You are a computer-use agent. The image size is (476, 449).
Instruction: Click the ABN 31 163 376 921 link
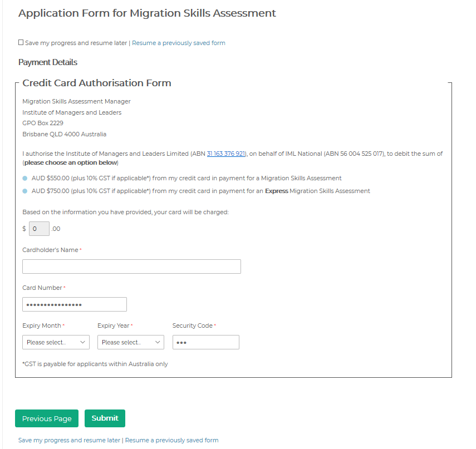click(x=225, y=154)
